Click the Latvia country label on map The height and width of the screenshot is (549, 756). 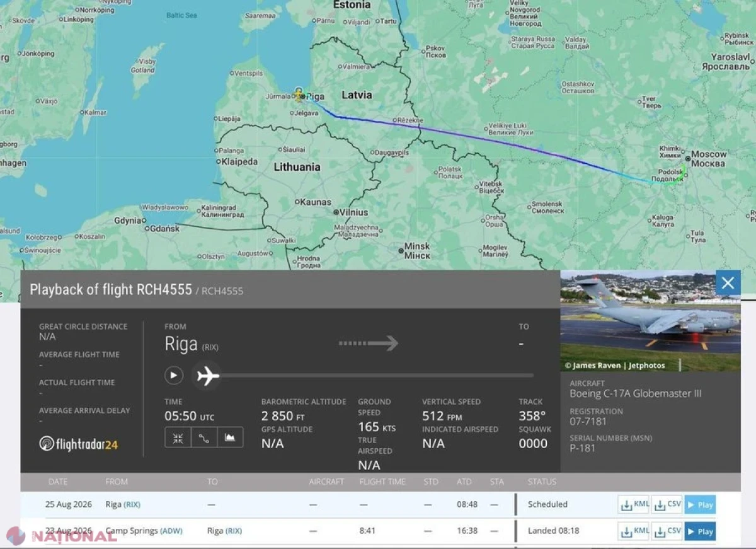357,95
